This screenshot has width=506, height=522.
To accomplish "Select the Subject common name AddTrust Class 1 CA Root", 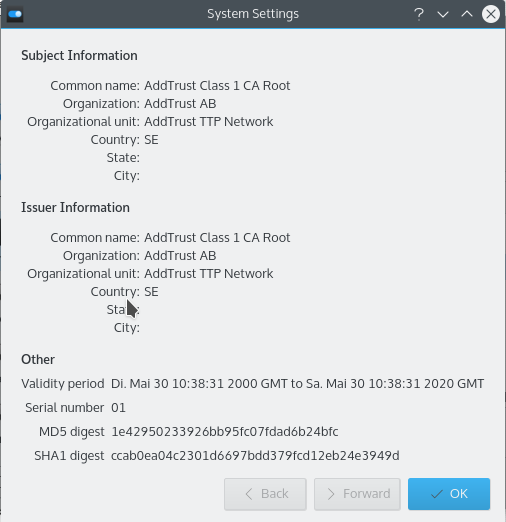I will pyautogui.click(x=217, y=86).
